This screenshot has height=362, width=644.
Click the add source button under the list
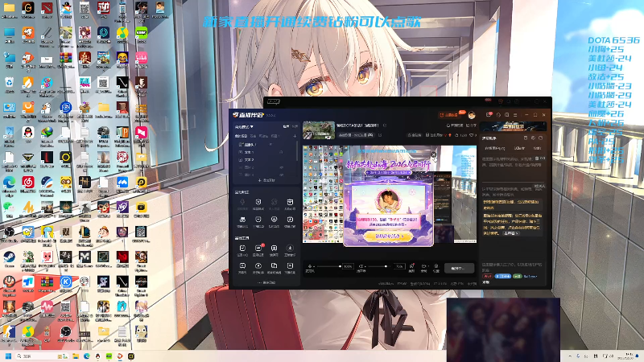[x=266, y=180]
